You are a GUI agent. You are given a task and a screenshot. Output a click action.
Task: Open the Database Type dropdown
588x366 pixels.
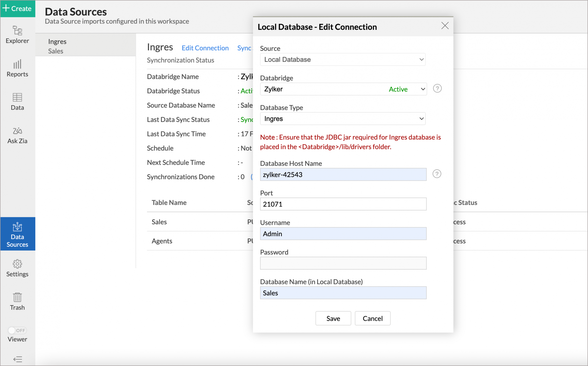[343, 118]
